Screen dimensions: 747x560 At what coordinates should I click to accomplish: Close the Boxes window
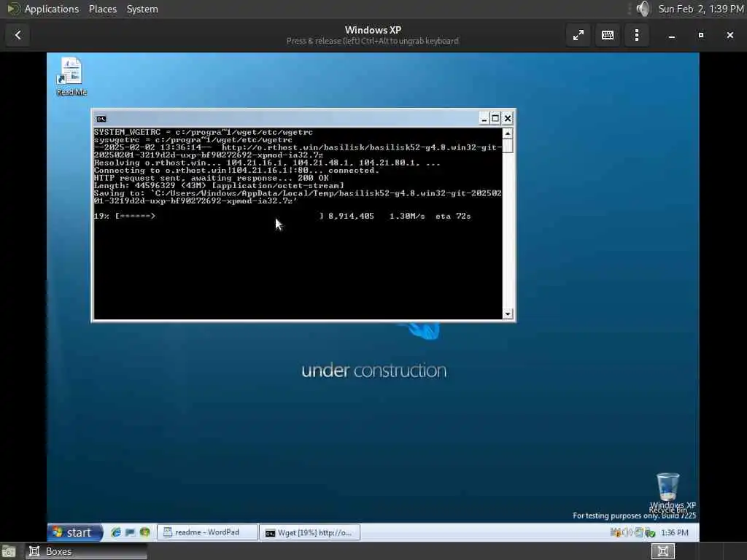click(729, 35)
